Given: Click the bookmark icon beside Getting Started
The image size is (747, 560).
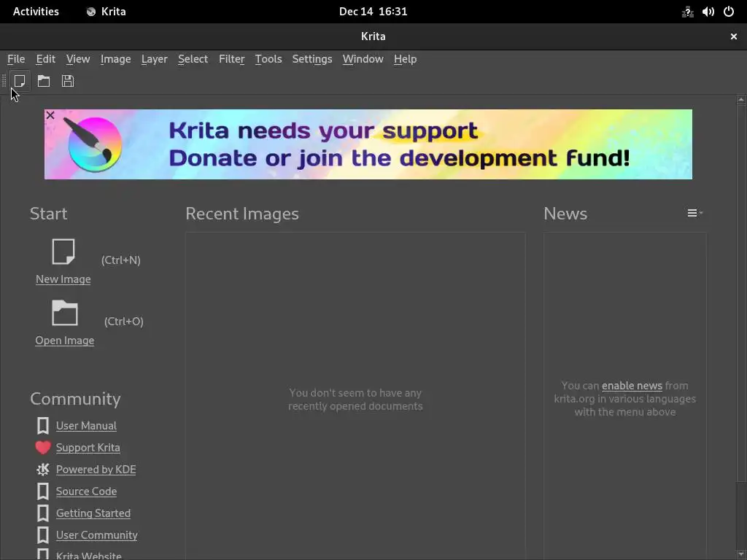Looking at the screenshot, I should click(x=43, y=513).
